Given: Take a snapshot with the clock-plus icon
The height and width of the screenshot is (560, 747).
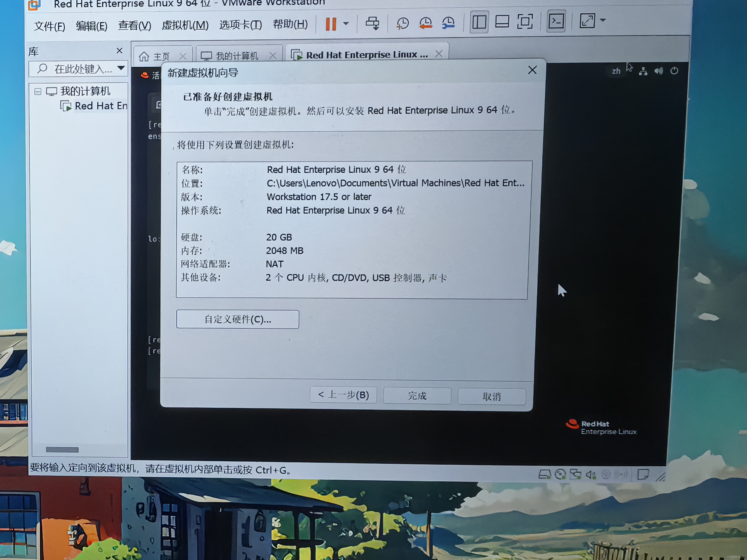Looking at the screenshot, I should click(x=403, y=23).
